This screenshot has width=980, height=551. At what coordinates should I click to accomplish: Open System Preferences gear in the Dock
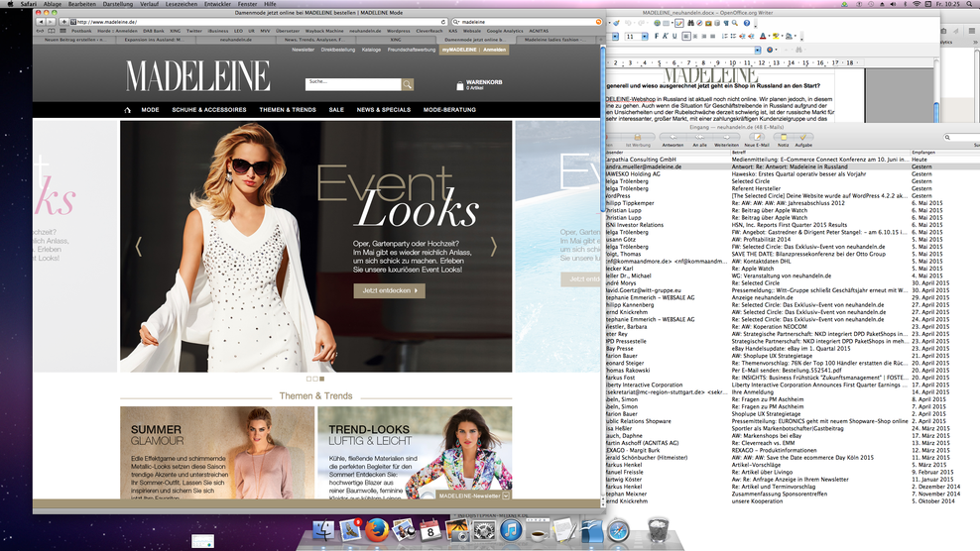point(484,531)
